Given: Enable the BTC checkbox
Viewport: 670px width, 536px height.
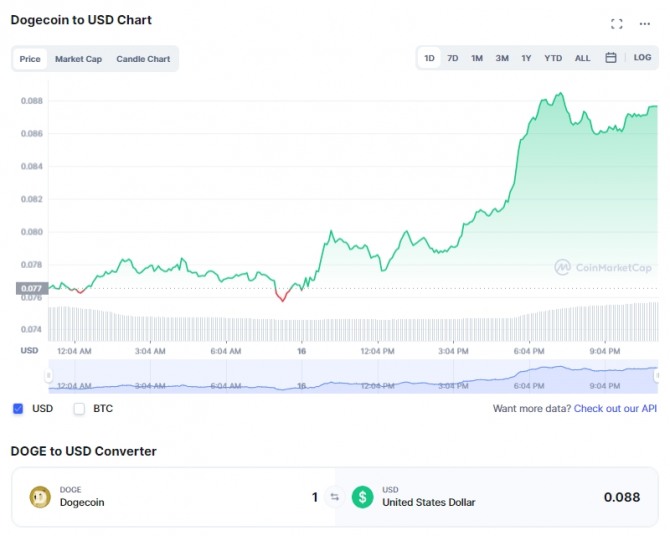Looking at the screenshot, I should click(x=79, y=409).
